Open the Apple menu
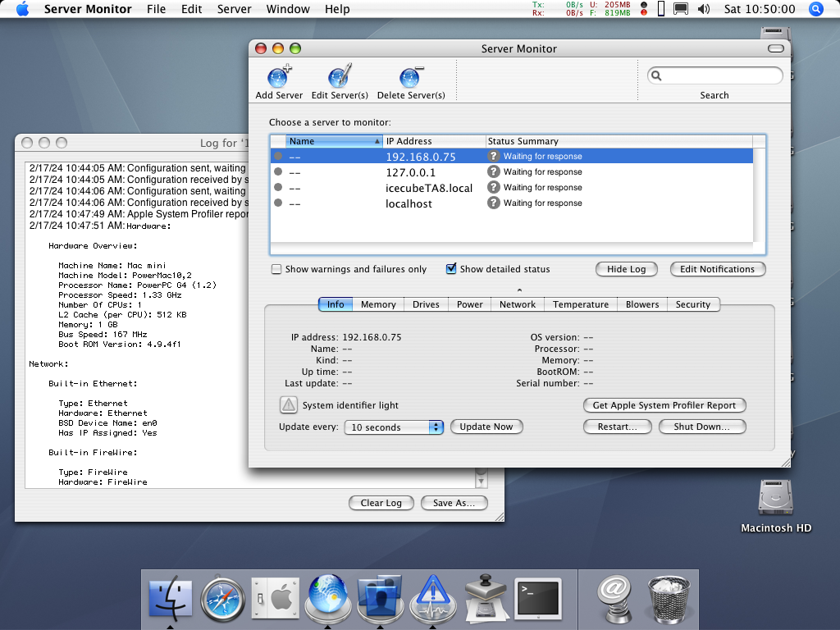The width and height of the screenshot is (840, 630). (22, 8)
